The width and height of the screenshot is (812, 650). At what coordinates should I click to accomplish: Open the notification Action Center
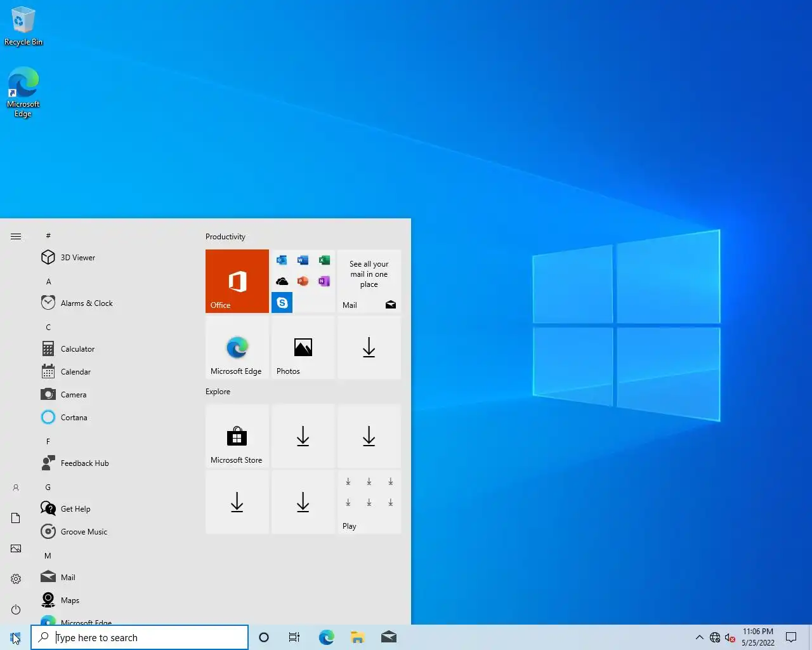coord(791,637)
